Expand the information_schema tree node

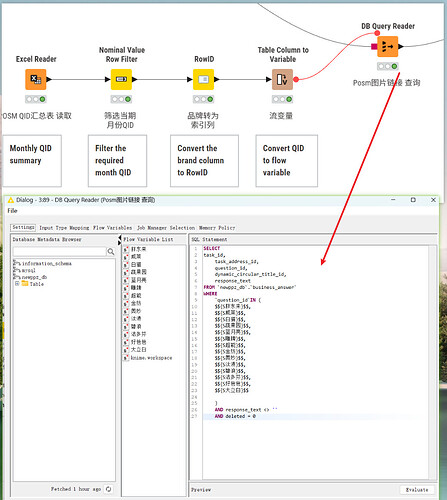coord(15,263)
